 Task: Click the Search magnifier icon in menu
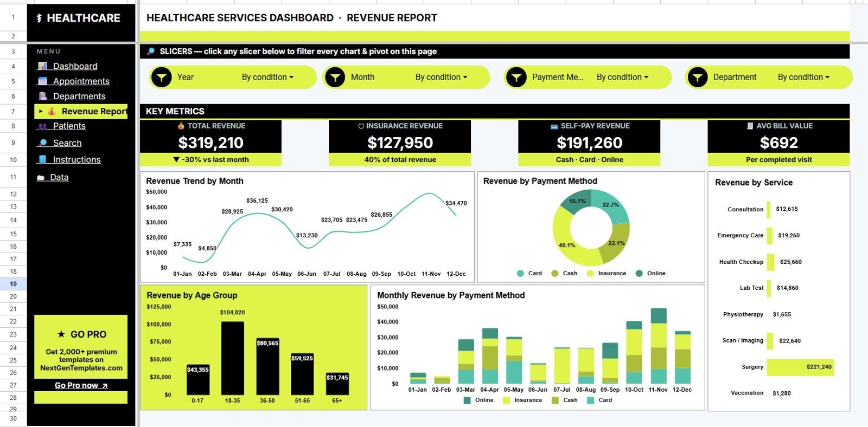(x=42, y=143)
